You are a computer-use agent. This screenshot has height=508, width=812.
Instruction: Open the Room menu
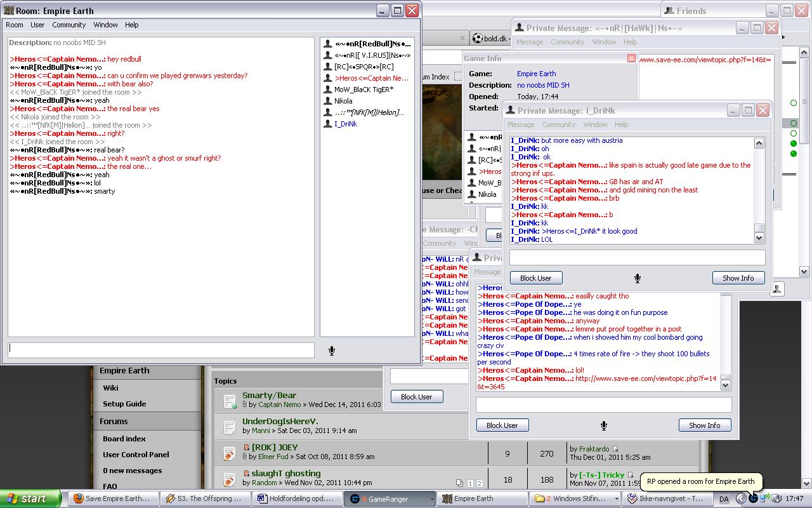tap(14, 25)
